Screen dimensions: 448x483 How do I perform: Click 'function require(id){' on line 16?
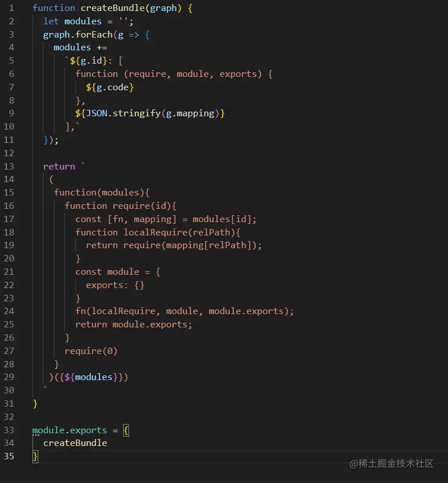(x=120, y=206)
